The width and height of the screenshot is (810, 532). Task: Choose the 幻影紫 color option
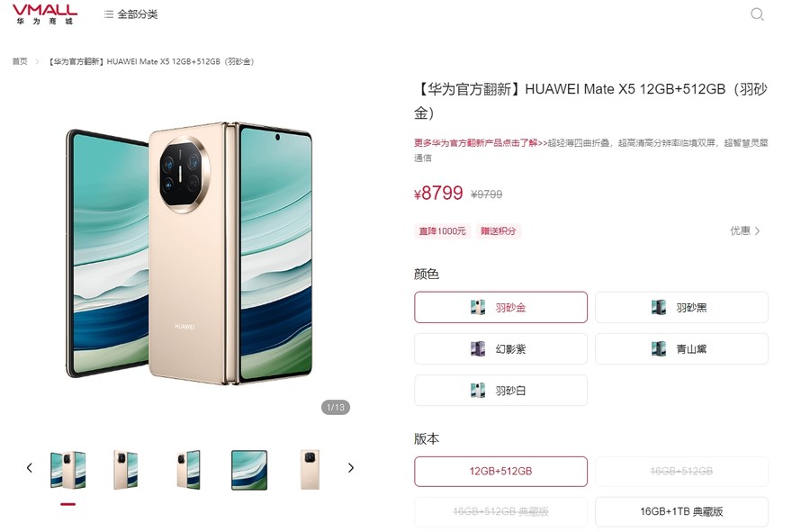(x=500, y=348)
